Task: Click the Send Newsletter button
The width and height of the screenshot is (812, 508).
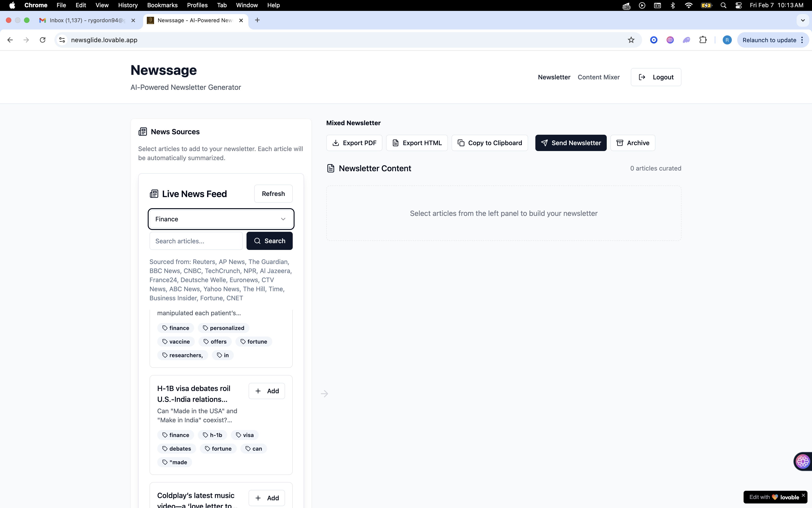Action: click(571, 143)
